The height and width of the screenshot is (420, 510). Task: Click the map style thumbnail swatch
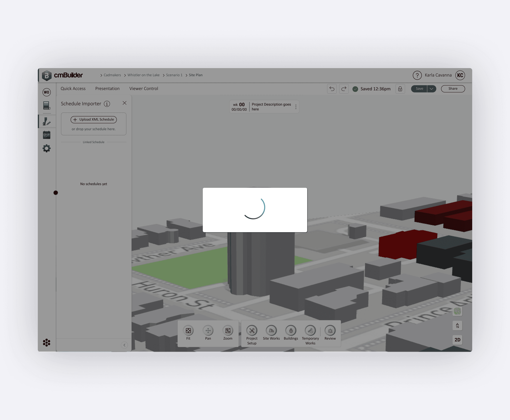point(457,311)
